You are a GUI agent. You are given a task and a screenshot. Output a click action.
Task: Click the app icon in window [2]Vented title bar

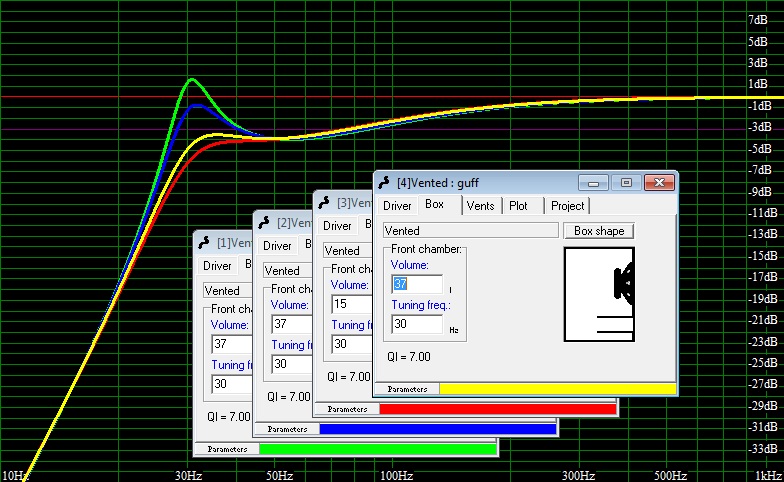[264, 222]
